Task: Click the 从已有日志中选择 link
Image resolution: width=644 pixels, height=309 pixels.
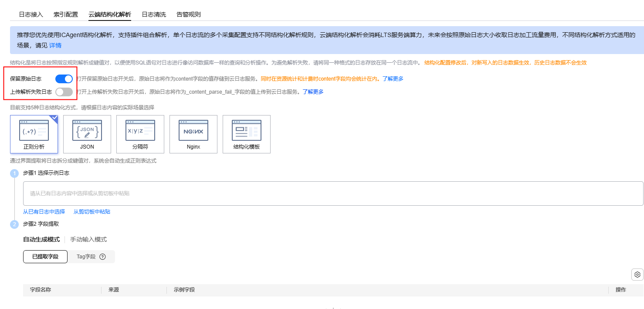Action: click(44, 211)
